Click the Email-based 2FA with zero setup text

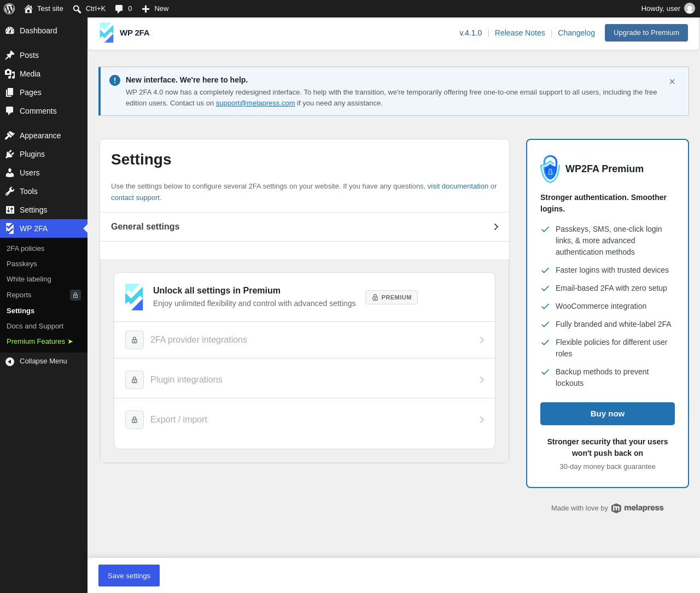click(x=611, y=288)
